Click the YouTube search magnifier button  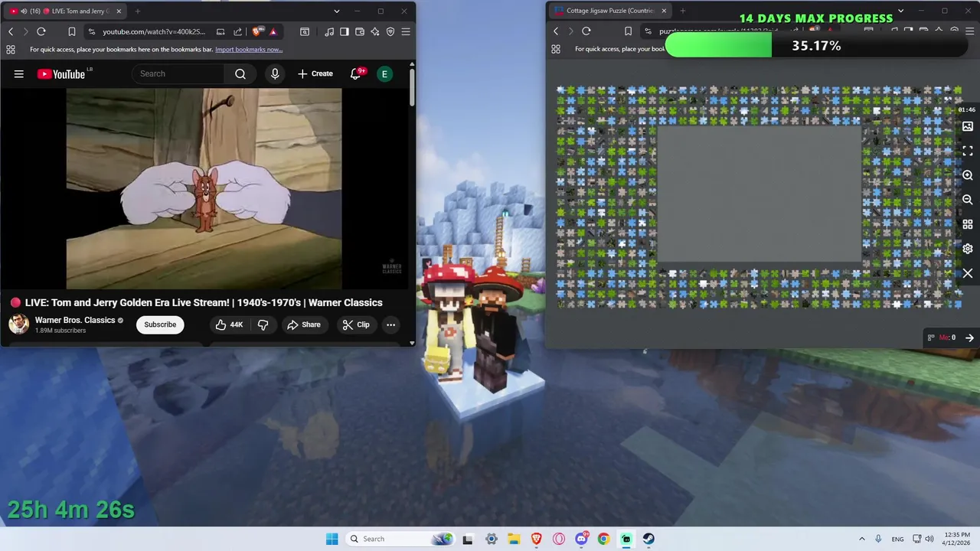click(x=240, y=73)
